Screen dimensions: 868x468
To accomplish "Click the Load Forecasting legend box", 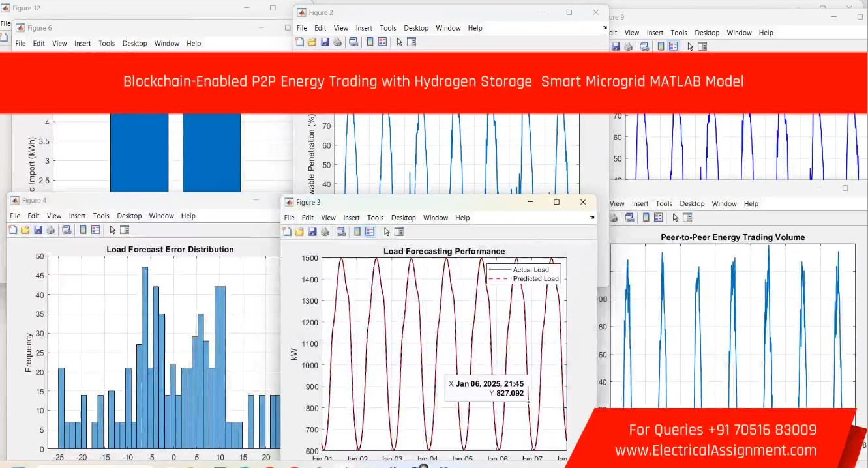I will pos(523,274).
